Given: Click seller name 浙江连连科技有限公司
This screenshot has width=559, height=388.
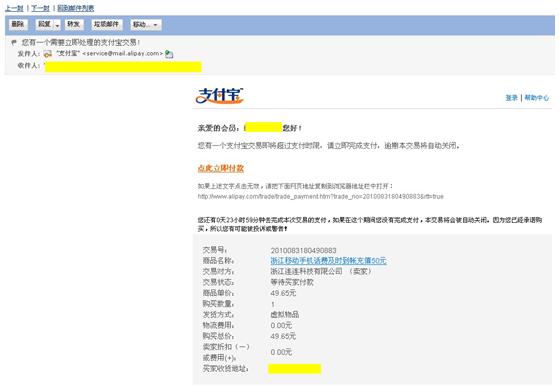Looking at the screenshot, I should point(307,271).
